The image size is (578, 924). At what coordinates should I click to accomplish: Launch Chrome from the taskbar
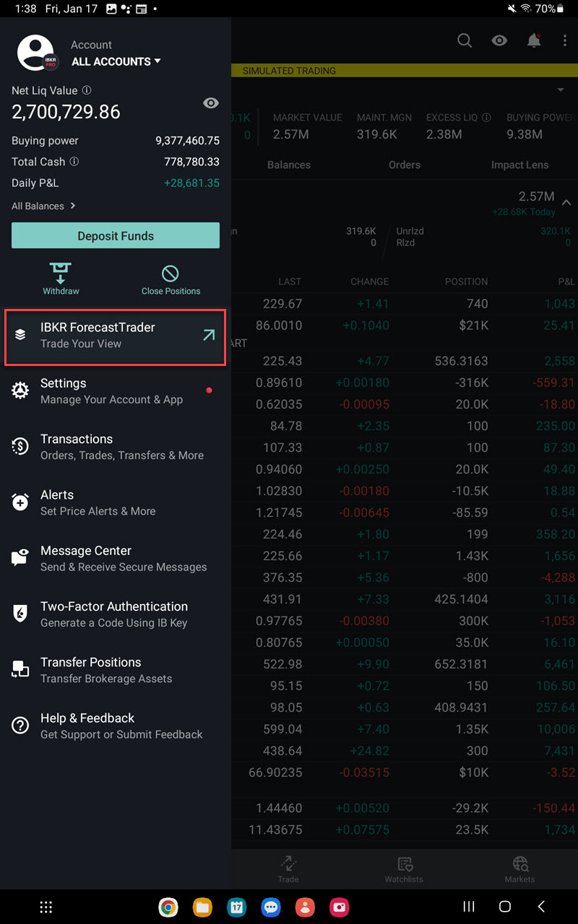(x=168, y=907)
